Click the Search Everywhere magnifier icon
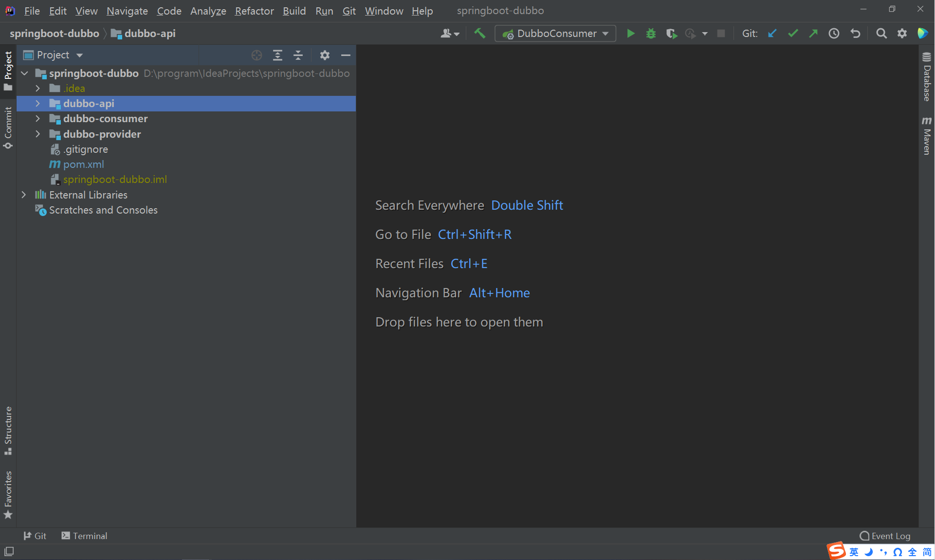 point(881,34)
